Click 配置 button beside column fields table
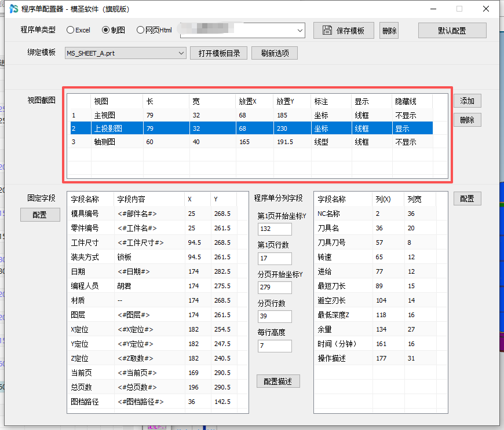 point(468,199)
